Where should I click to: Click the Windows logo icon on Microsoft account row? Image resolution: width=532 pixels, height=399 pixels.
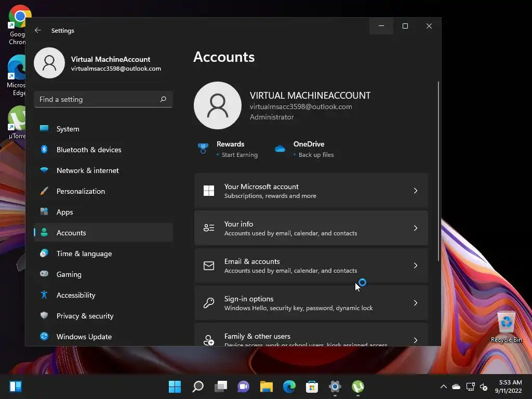(209, 191)
